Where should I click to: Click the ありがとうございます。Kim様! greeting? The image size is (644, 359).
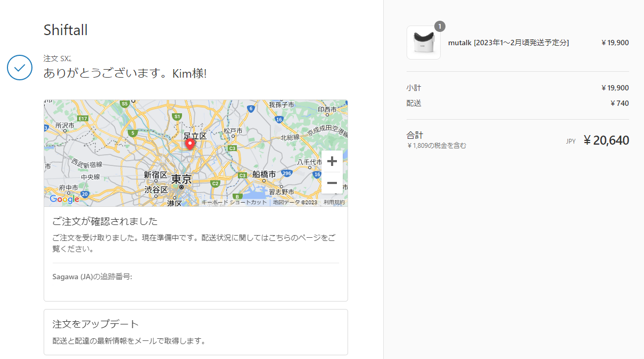pyautogui.click(x=125, y=73)
